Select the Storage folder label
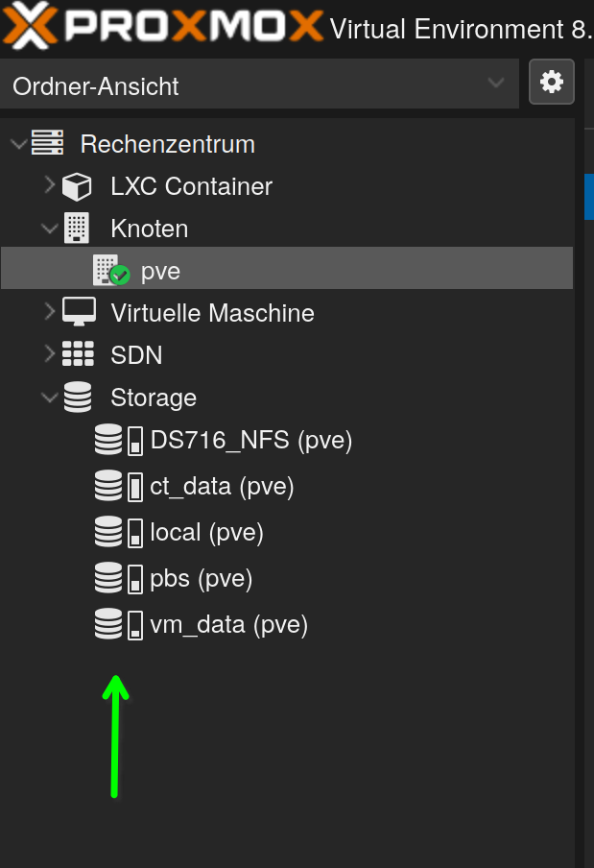This screenshot has width=594, height=868. (154, 398)
